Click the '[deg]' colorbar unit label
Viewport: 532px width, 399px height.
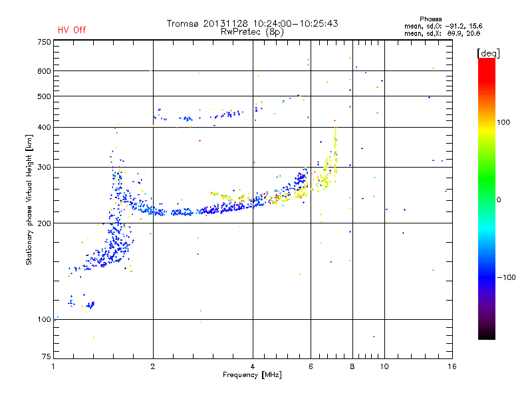click(488, 53)
